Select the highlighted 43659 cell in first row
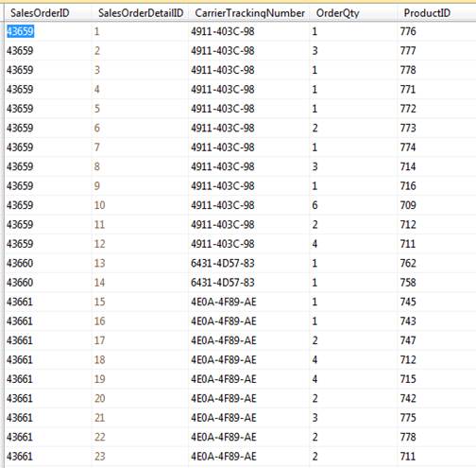 20,31
